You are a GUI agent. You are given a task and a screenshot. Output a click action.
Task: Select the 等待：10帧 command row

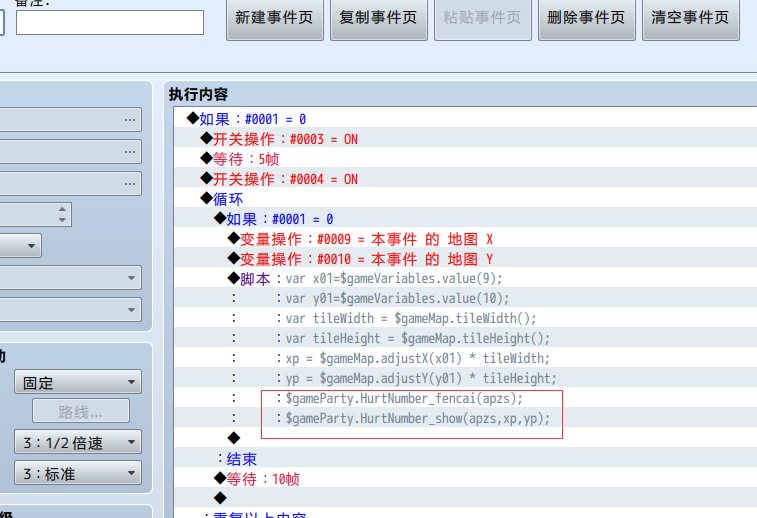[465, 478]
